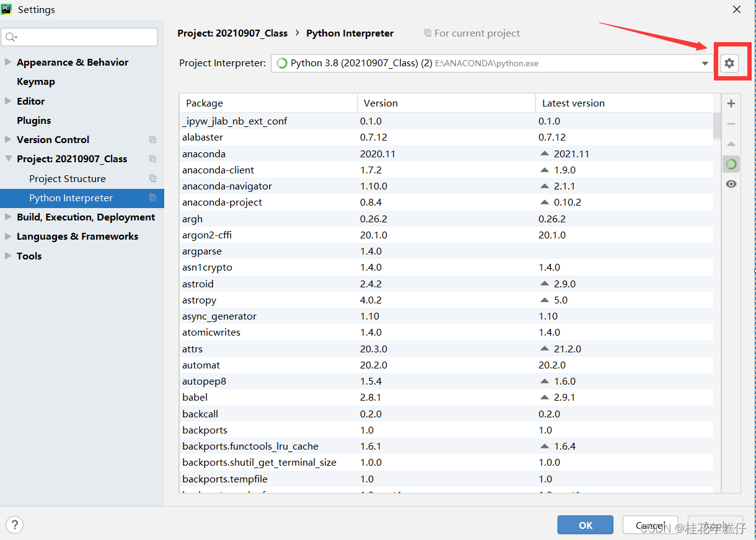
Task: Select the argparse package row
Action: (x=446, y=251)
